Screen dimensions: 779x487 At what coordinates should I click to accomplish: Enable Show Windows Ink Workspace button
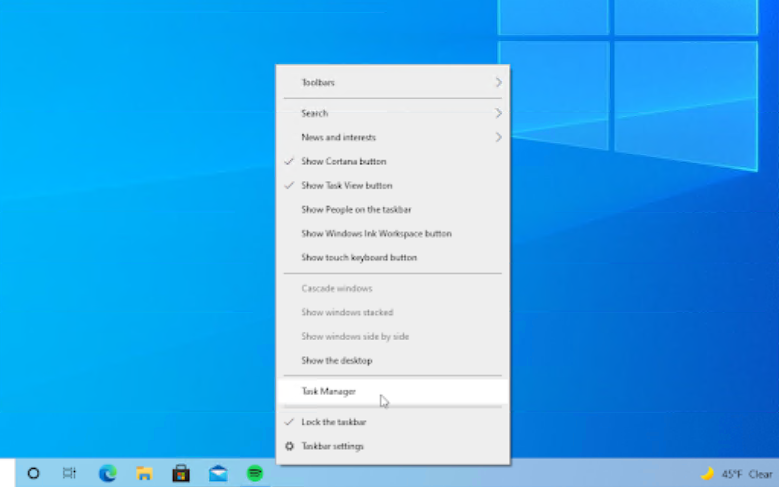376,233
